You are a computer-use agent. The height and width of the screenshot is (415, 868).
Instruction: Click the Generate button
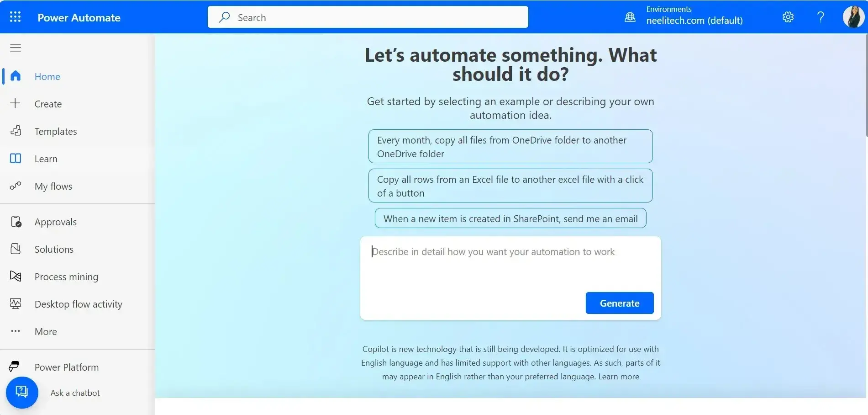[x=620, y=303]
